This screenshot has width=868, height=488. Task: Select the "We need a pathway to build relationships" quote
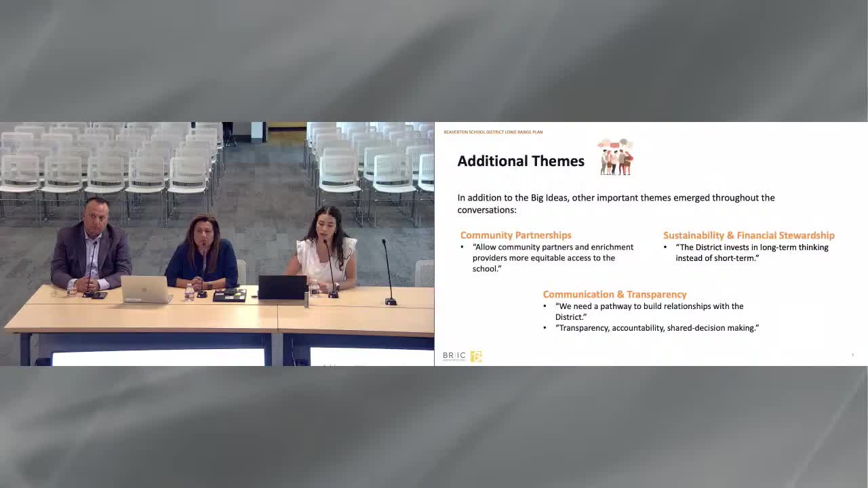point(649,311)
